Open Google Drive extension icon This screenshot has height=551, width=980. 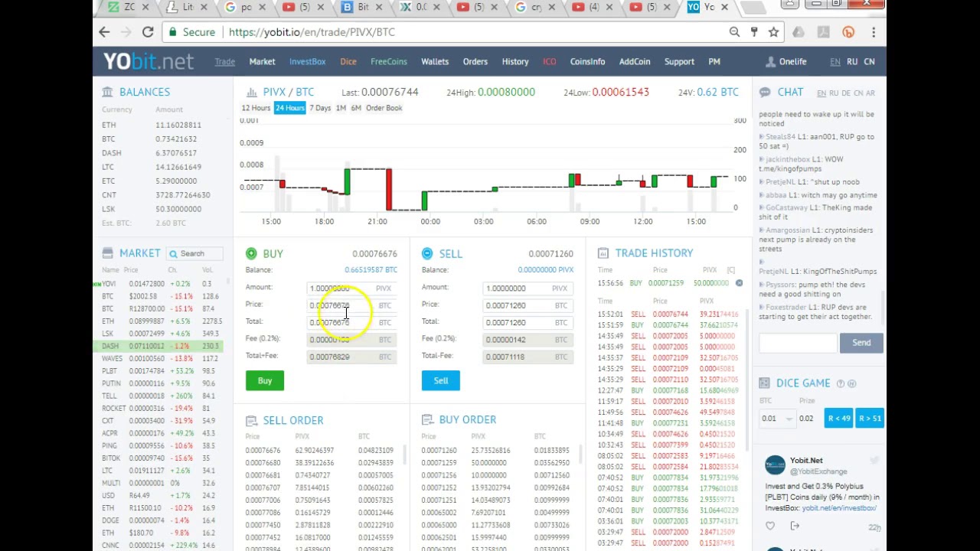point(799,32)
